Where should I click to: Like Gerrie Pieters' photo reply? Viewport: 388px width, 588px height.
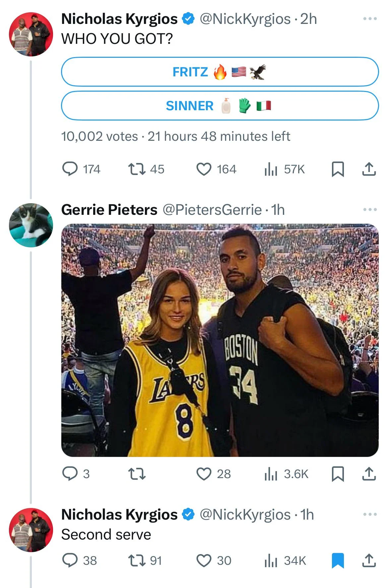point(214,474)
